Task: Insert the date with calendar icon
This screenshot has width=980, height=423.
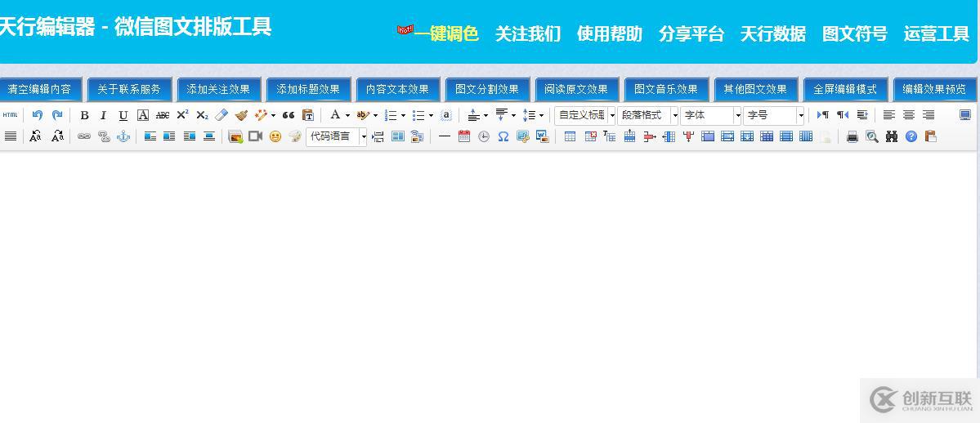Action: [463, 136]
